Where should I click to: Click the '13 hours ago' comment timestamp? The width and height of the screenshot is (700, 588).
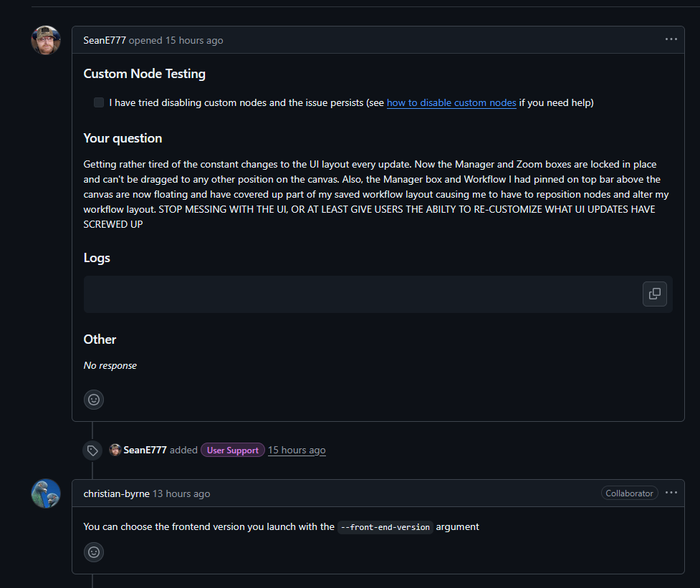181,493
